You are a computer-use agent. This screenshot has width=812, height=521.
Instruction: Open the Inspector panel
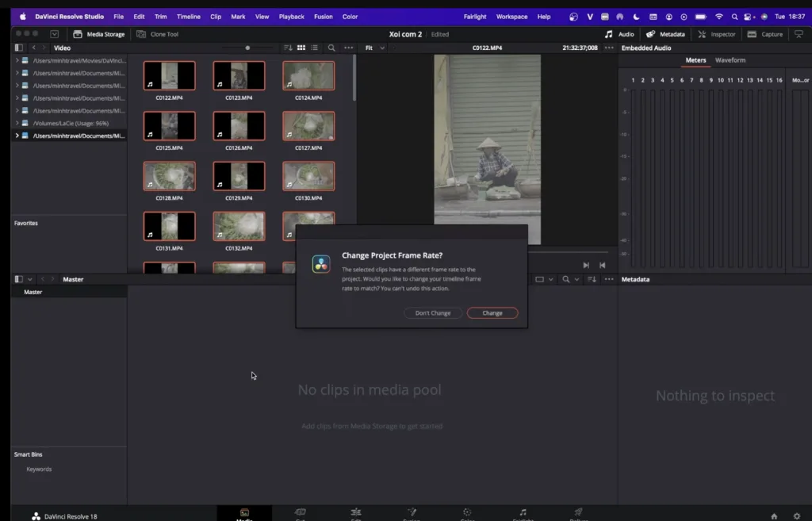pyautogui.click(x=717, y=34)
